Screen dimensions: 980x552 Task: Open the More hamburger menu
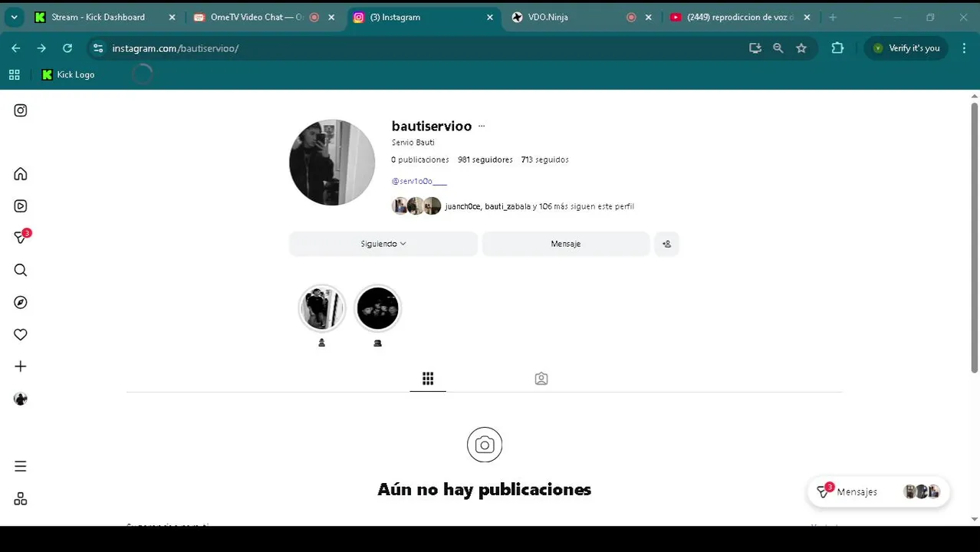point(21,466)
